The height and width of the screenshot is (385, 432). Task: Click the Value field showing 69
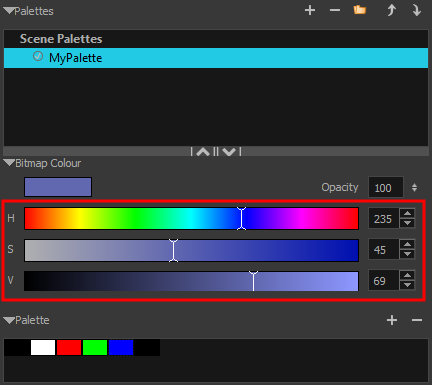click(x=384, y=280)
